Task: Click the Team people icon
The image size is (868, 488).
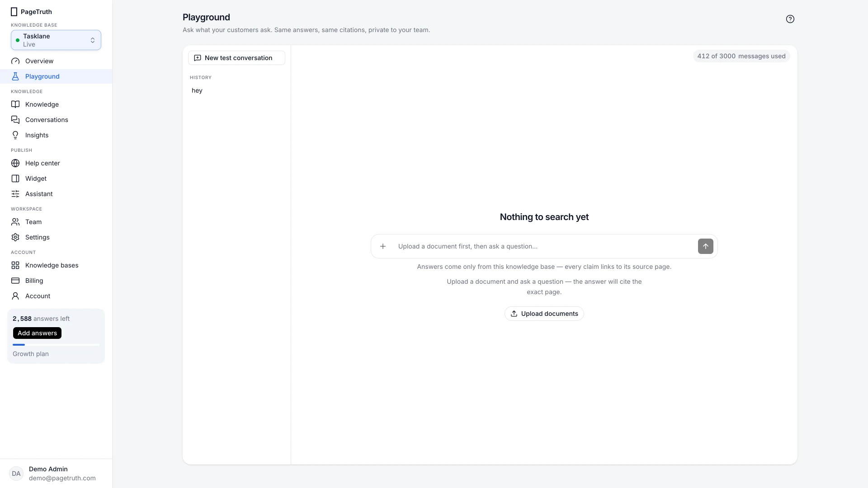Action: pos(15,222)
